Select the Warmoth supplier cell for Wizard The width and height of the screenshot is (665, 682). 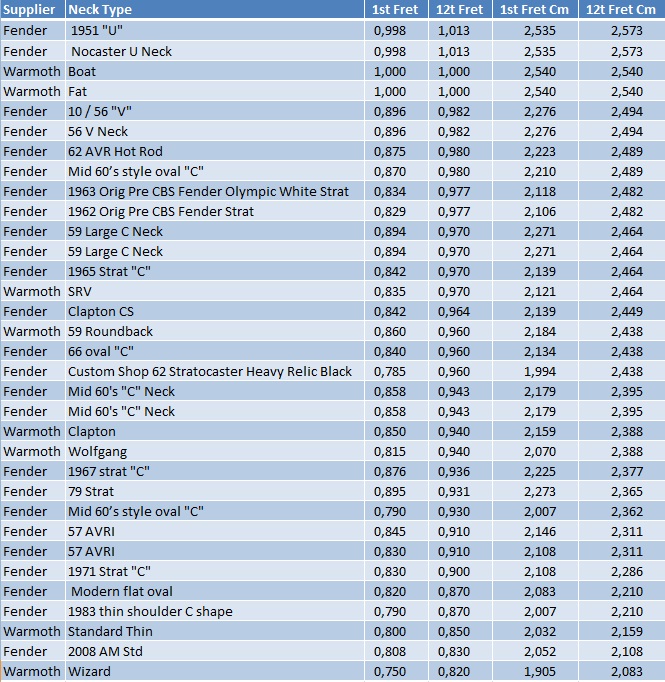pyautogui.click(x=33, y=672)
